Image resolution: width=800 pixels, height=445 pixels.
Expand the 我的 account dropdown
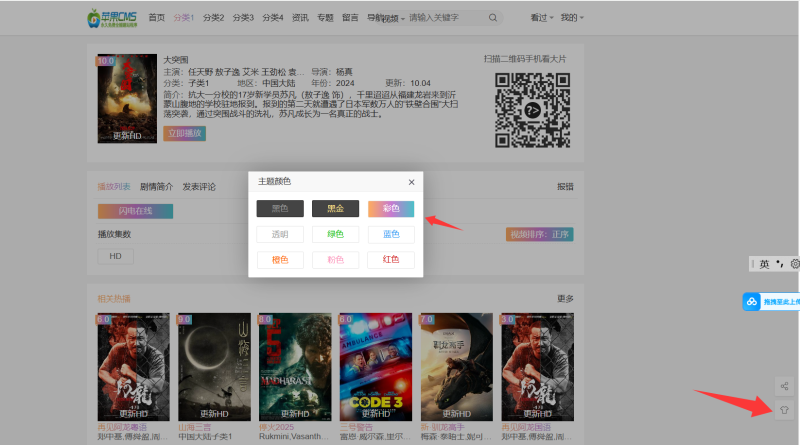click(x=572, y=18)
